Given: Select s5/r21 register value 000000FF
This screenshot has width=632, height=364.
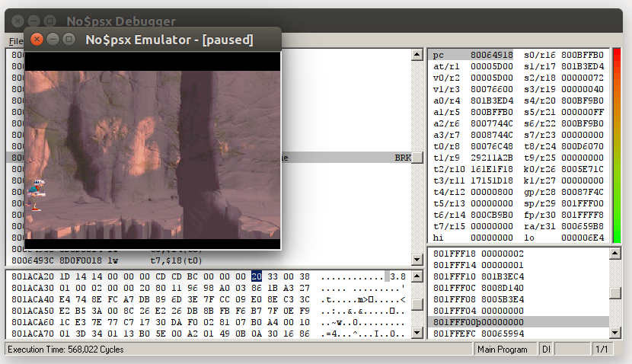Looking at the screenshot, I should (x=583, y=112).
